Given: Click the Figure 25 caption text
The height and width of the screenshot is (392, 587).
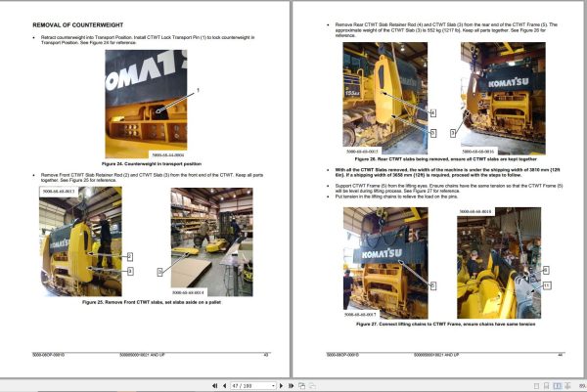Looking at the screenshot, I should pyautogui.click(x=152, y=302).
